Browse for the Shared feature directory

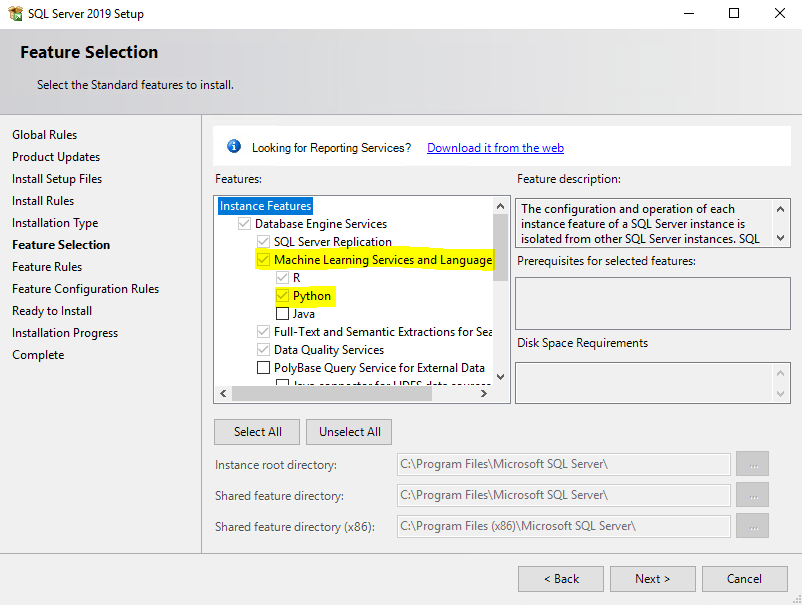[752, 495]
